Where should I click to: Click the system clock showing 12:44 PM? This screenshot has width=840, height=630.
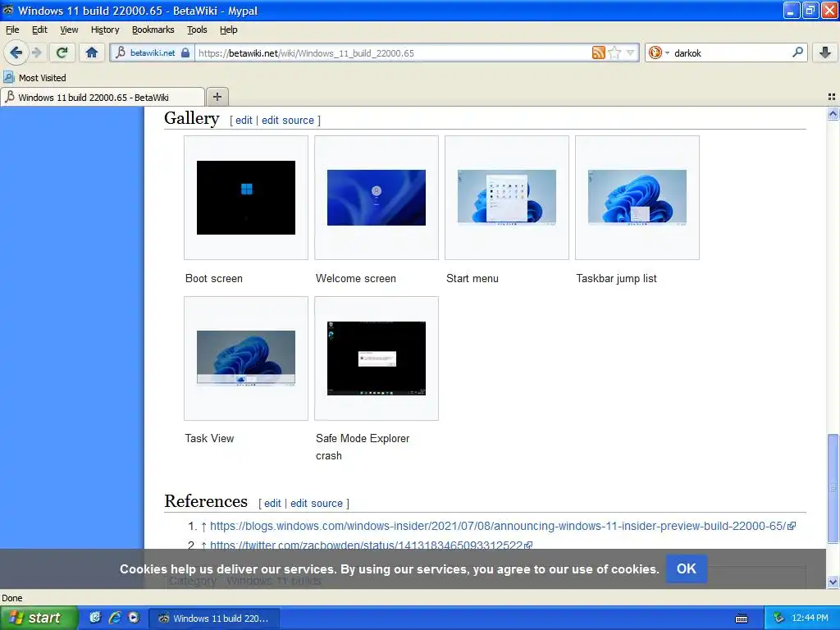[810, 619]
